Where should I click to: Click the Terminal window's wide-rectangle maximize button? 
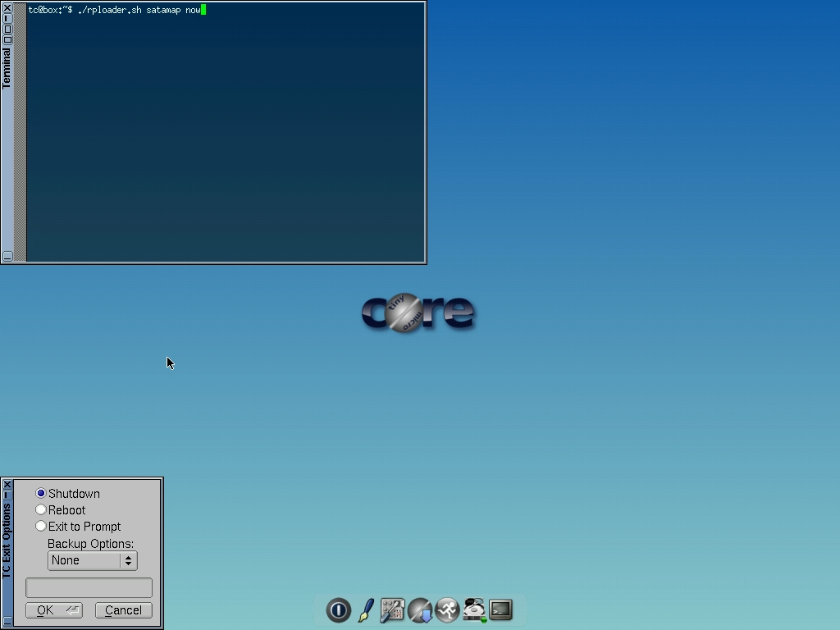(7, 39)
